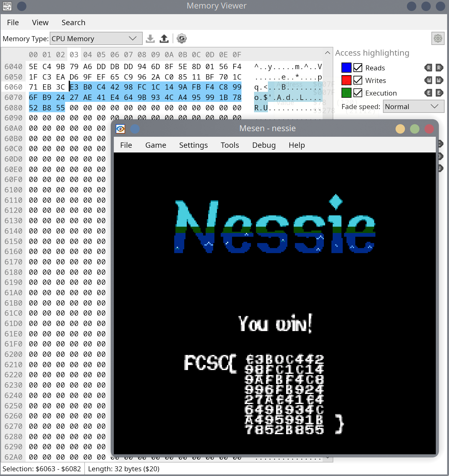
Task: Click the Nessie logo in game view
Action: pos(275,224)
